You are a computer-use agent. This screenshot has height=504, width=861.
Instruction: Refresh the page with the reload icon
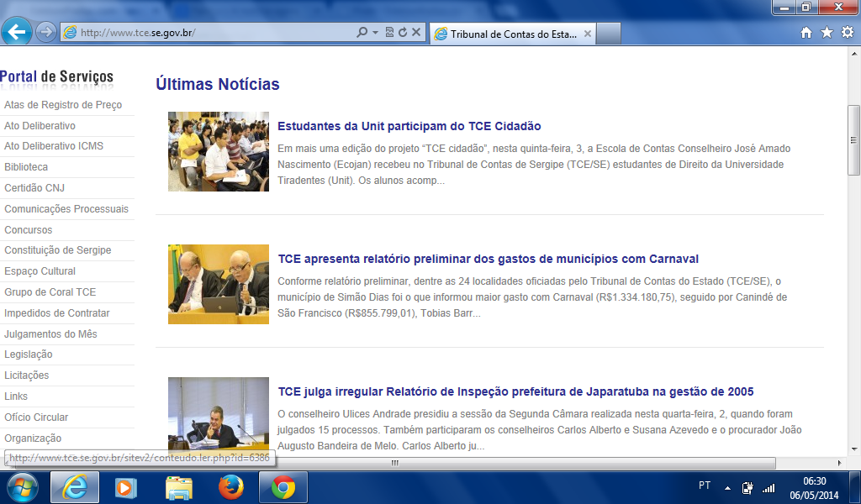coord(403,33)
